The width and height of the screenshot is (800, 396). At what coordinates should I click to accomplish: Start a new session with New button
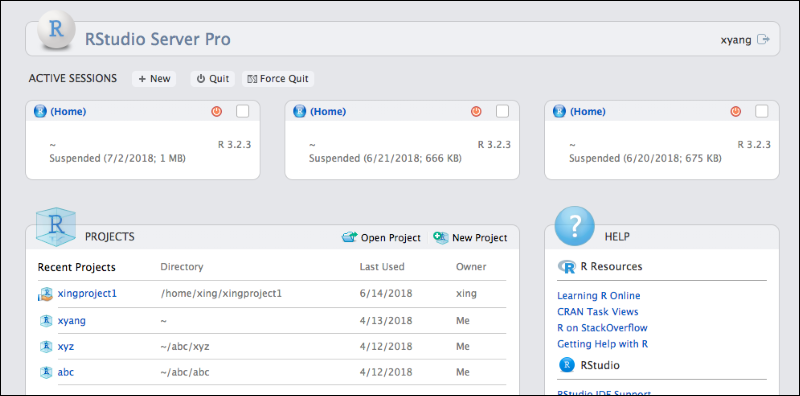(154, 79)
